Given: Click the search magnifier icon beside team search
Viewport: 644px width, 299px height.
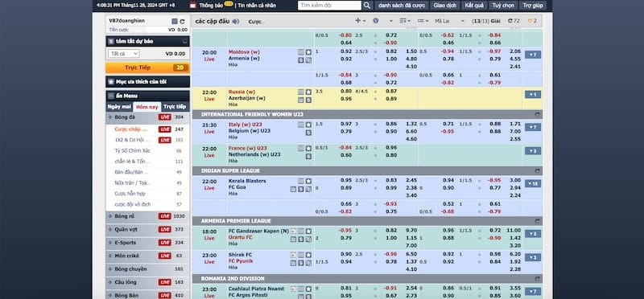Looking at the screenshot, I should pyautogui.click(x=367, y=6).
